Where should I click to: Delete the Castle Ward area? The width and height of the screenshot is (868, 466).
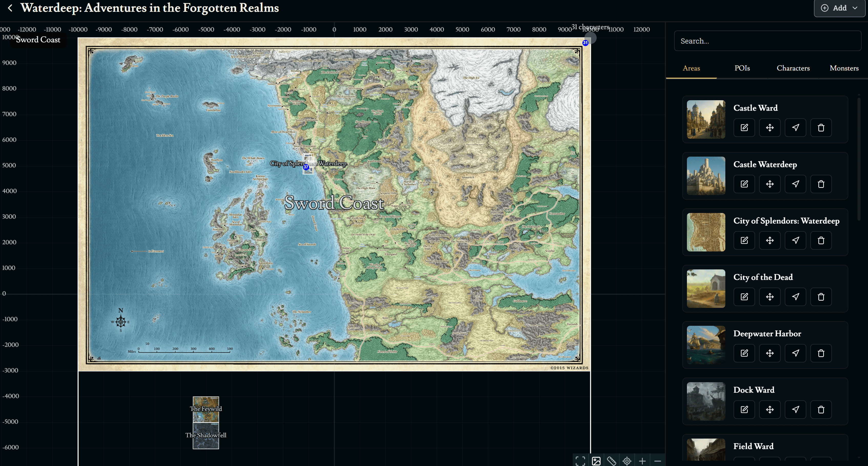point(821,127)
